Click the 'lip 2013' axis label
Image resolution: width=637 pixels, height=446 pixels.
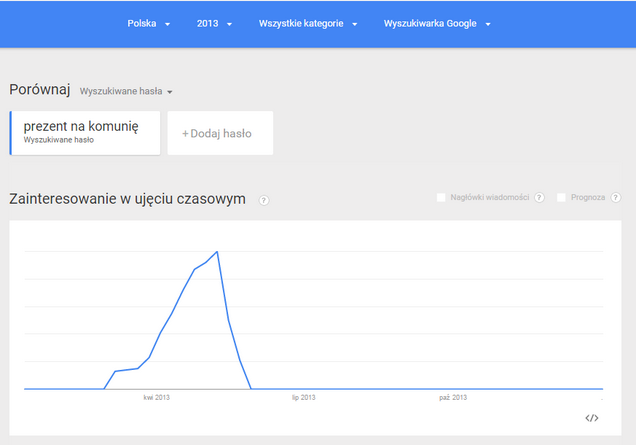(304, 398)
